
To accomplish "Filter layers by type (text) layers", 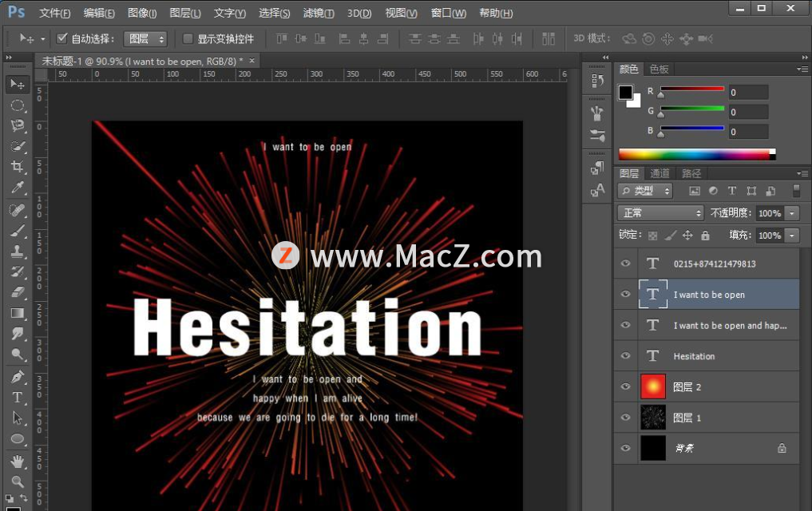I will pos(731,191).
